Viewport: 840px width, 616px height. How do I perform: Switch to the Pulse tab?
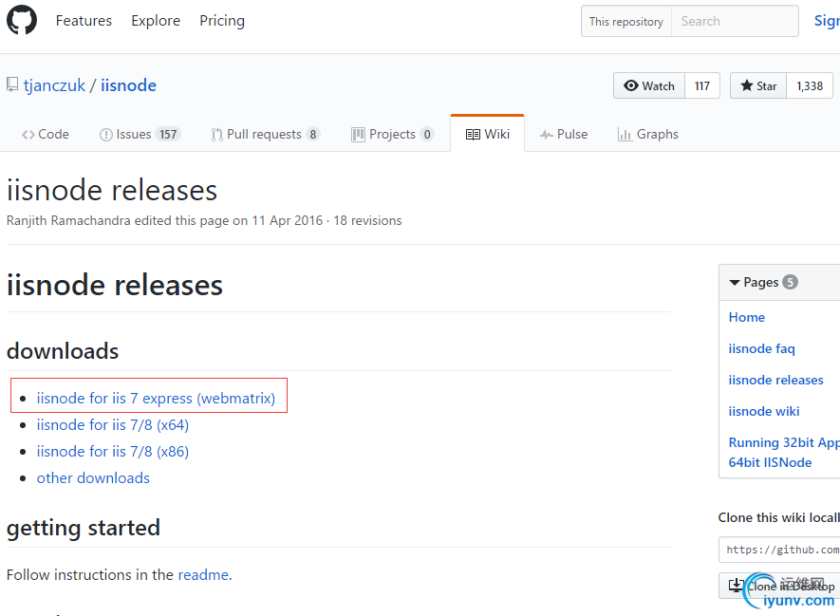click(x=564, y=134)
